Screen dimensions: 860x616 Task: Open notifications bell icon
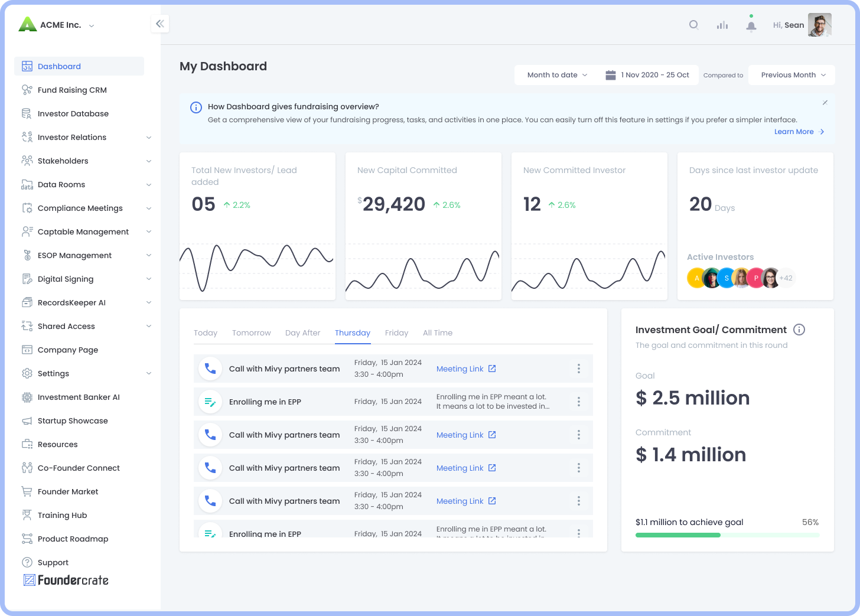[x=751, y=25]
